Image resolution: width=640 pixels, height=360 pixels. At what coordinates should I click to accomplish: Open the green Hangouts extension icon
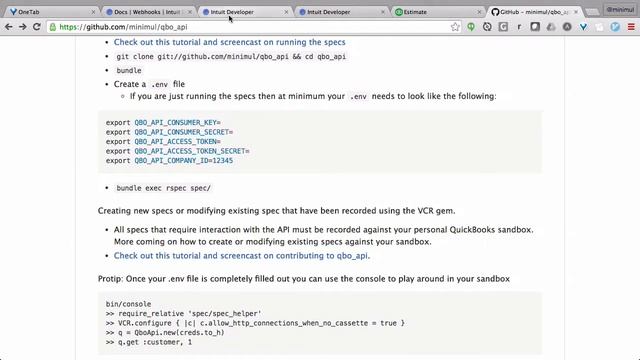click(x=471, y=27)
